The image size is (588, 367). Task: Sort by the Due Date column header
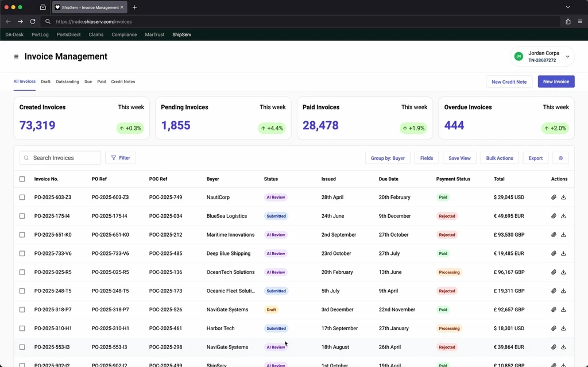[389, 179]
